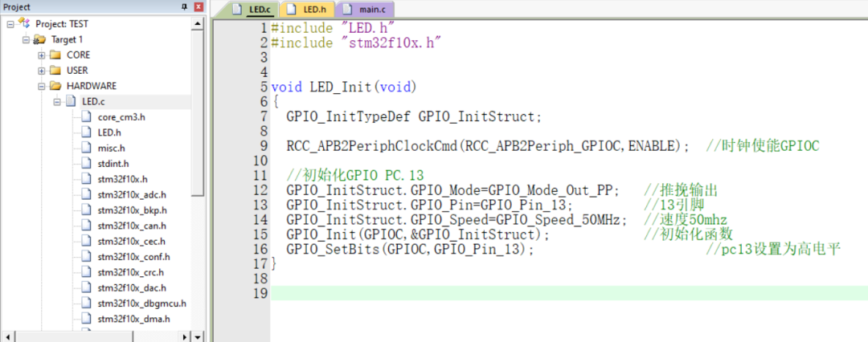Image resolution: width=868 pixels, height=342 pixels.
Task: Click file icon next to stm32f10x_can.h
Action: click(x=86, y=226)
